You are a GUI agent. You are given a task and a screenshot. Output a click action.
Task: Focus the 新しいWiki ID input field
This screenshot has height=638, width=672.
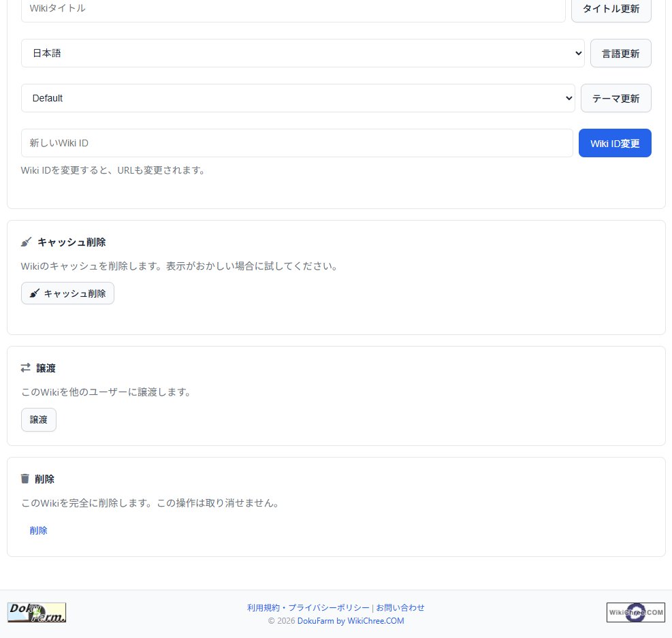[297, 143]
